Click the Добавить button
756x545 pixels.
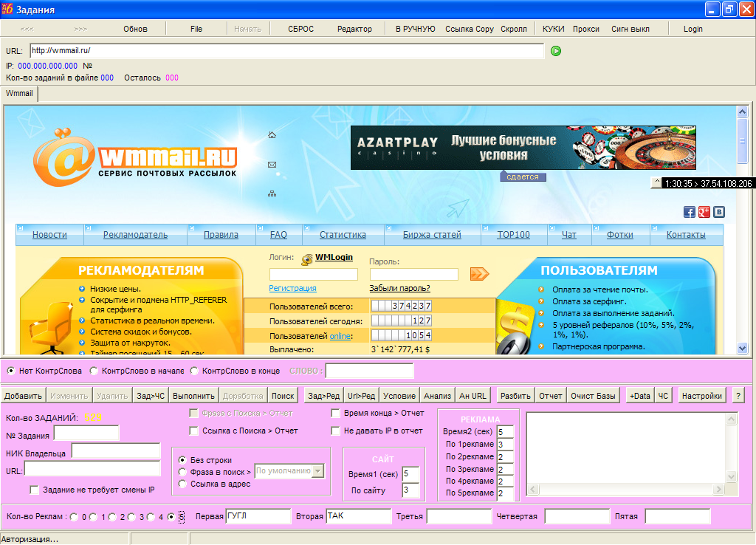click(x=23, y=396)
